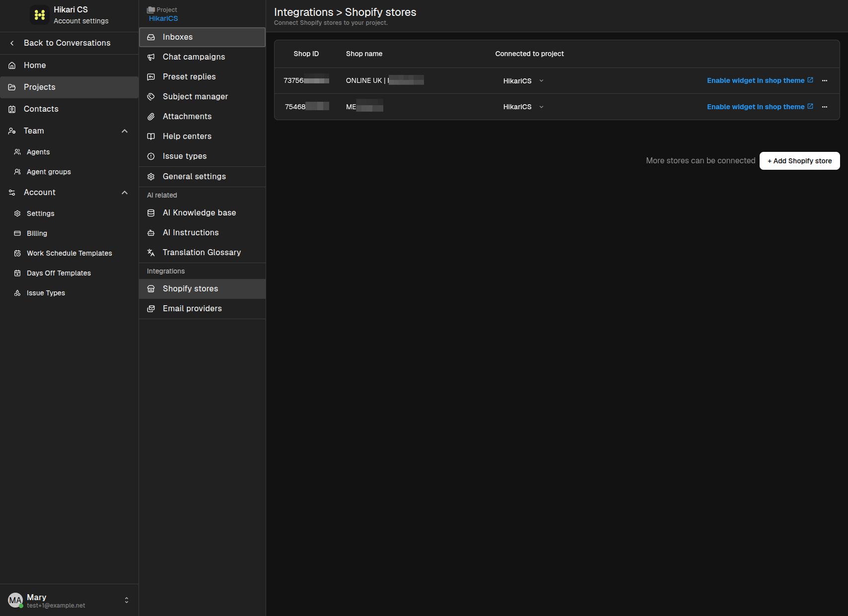Open Inboxes in project menu

pyautogui.click(x=202, y=37)
